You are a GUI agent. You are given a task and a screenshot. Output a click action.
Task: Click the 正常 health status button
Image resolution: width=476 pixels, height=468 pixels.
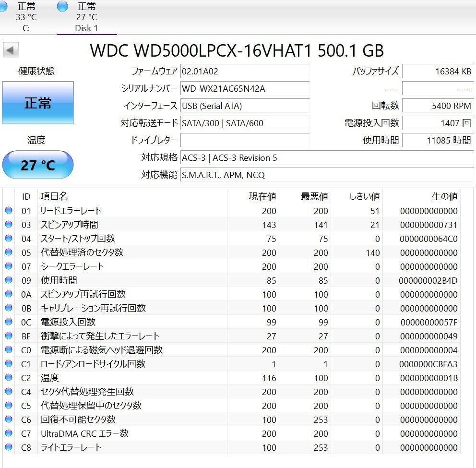[38, 103]
